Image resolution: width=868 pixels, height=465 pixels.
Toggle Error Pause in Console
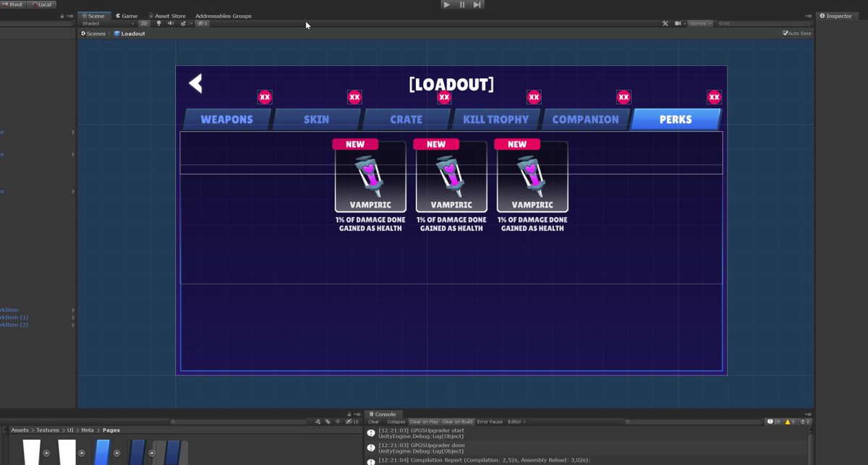pyautogui.click(x=490, y=422)
